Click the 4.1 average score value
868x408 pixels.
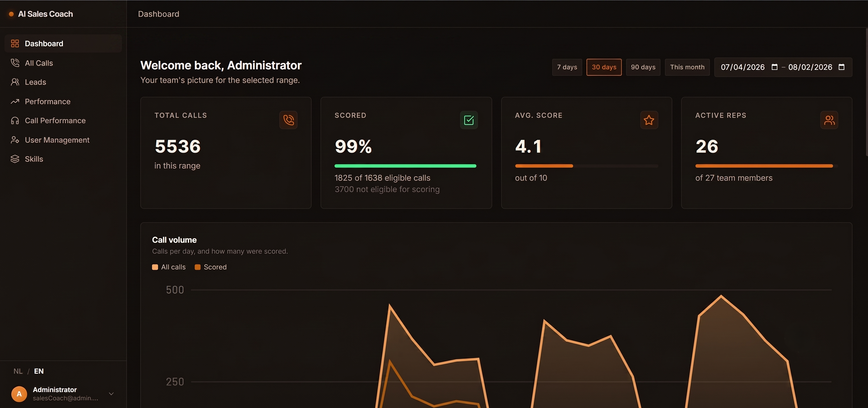(x=528, y=146)
